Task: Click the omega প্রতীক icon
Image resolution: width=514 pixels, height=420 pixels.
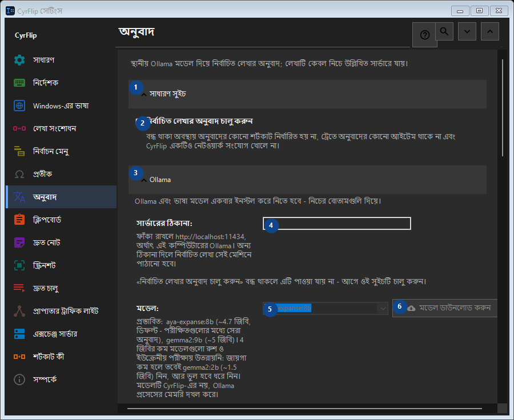Action: tap(19, 174)
